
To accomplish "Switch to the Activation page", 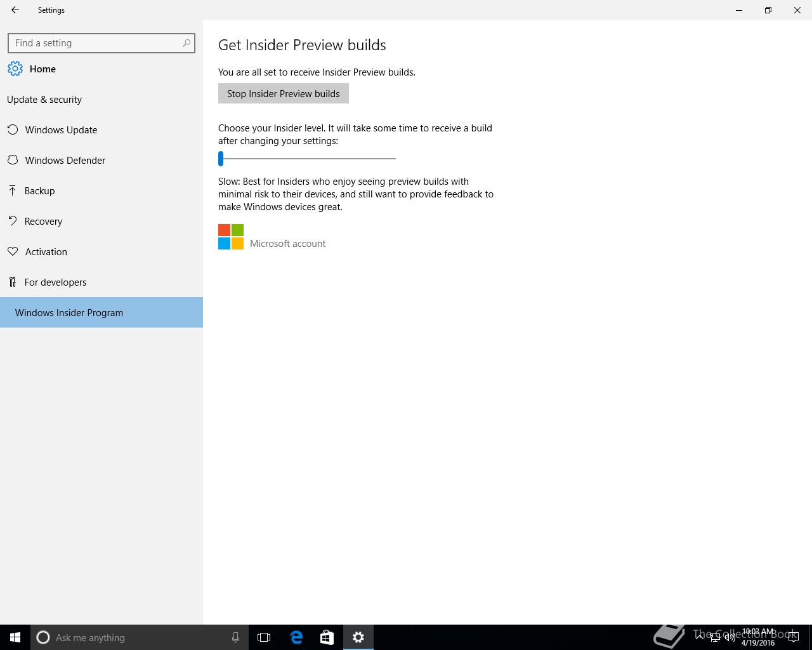I will tap(101, 252).
